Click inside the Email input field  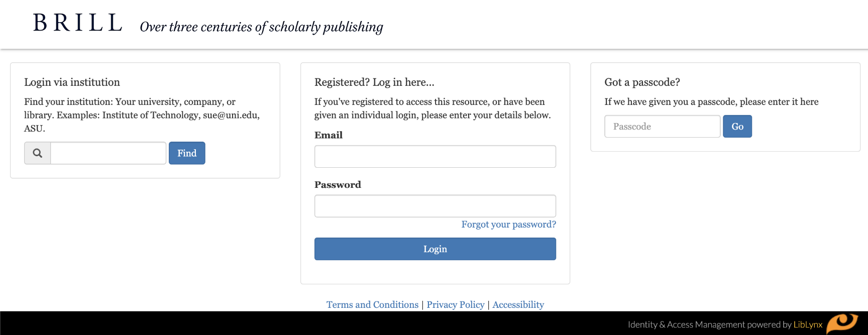(435, 156)
